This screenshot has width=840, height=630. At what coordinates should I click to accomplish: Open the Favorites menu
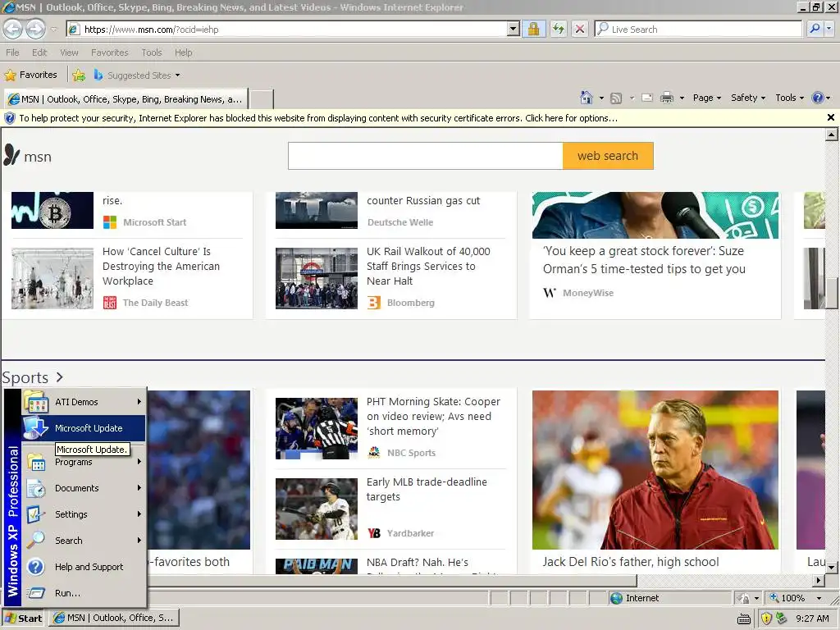click(x=109, y=52)
